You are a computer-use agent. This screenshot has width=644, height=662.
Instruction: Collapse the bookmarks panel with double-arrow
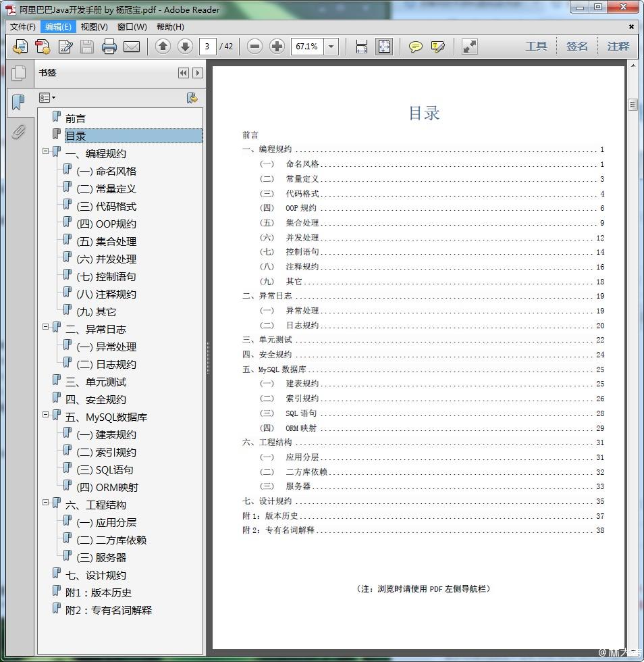[x=183, y=73]
